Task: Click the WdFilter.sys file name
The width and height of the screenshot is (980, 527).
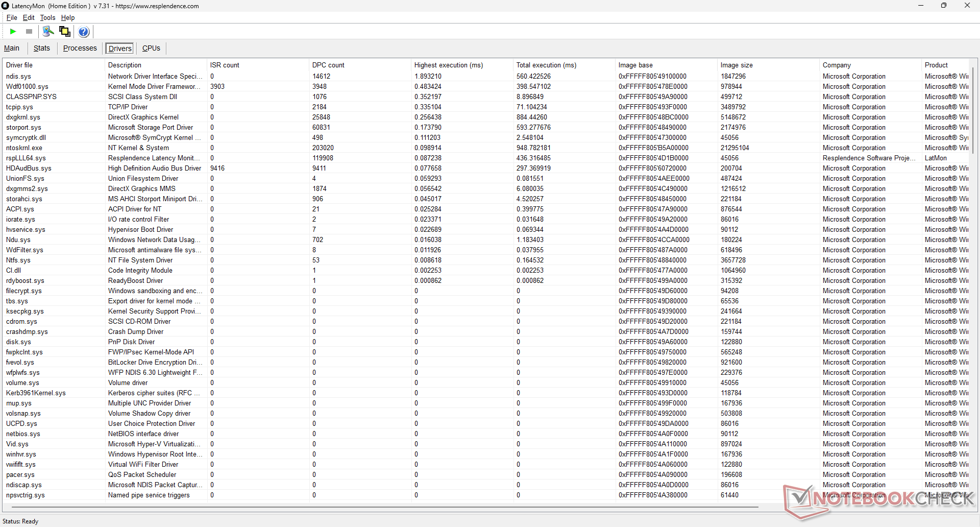Action: click(24, 250)
